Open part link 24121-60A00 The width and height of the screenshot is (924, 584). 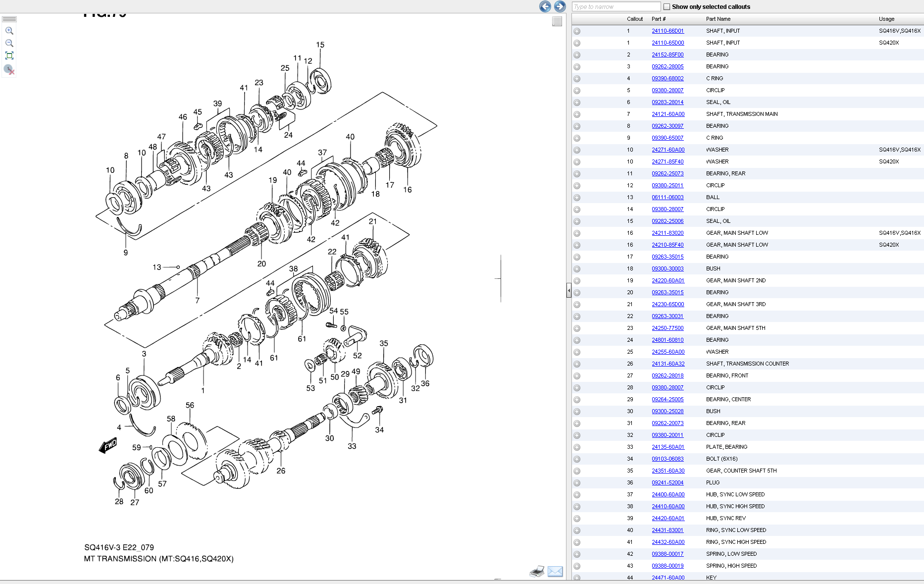[x=668, y=114]
